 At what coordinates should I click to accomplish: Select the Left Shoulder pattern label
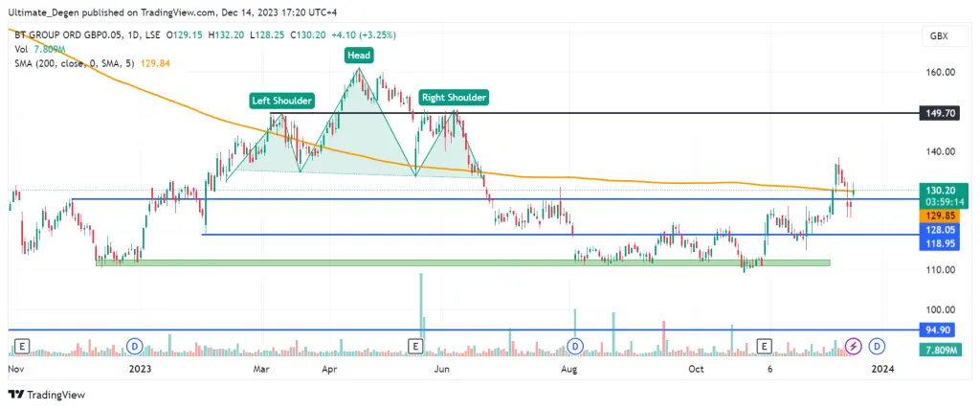[282, 100]
